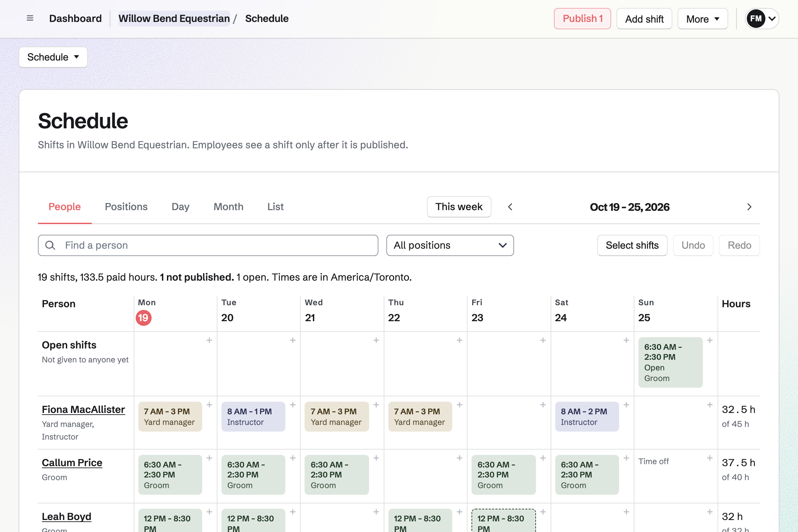This screenshot has height=532, width=798.
Task: Add shift for Fiona MacAllister on Tuesday
Action: (293, 405)
